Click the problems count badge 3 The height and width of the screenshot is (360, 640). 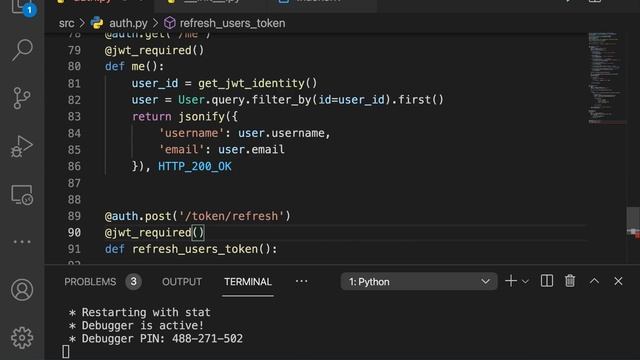[x=133, y=282]
